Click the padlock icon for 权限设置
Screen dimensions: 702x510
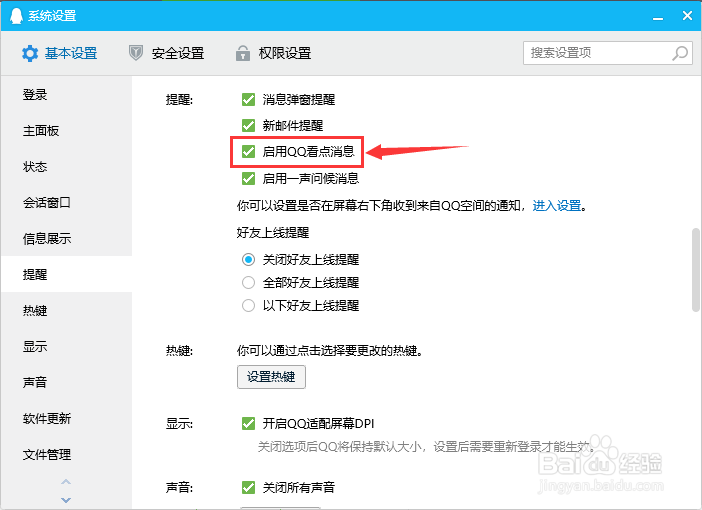click(x=243, y=53)
